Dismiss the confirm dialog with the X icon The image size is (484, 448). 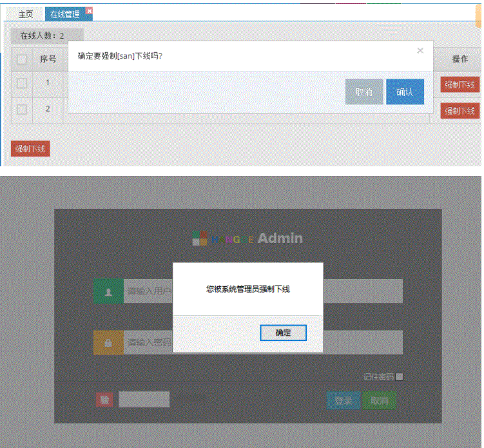click(x=420, y=51)
